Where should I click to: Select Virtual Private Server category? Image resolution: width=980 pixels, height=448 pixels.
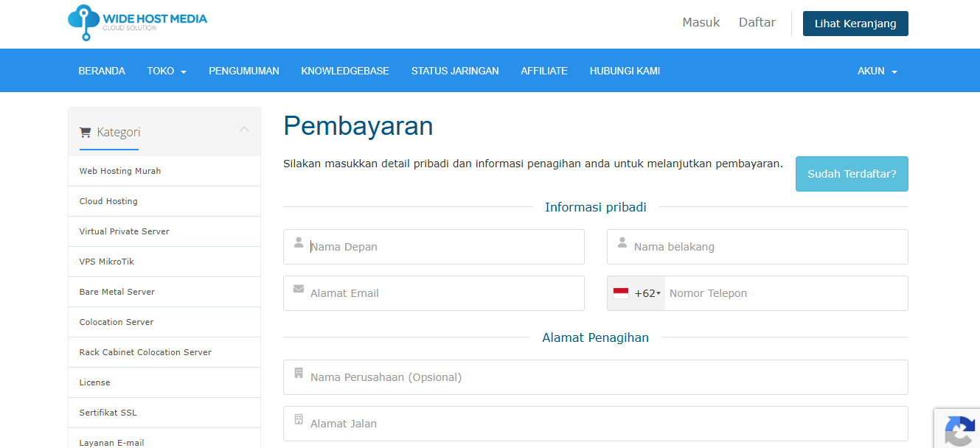pyautogui.click(x=164, y=231)
